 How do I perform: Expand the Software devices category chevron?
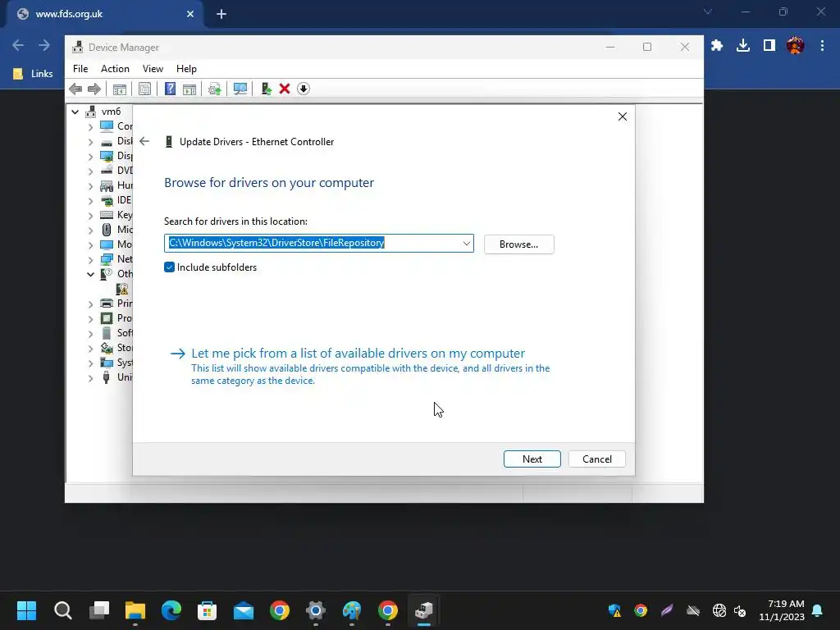90,333
